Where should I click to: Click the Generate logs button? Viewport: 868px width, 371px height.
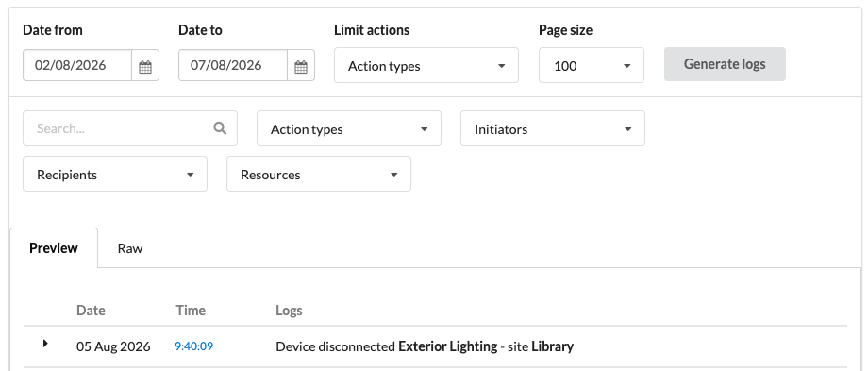[x=725, y=64]
